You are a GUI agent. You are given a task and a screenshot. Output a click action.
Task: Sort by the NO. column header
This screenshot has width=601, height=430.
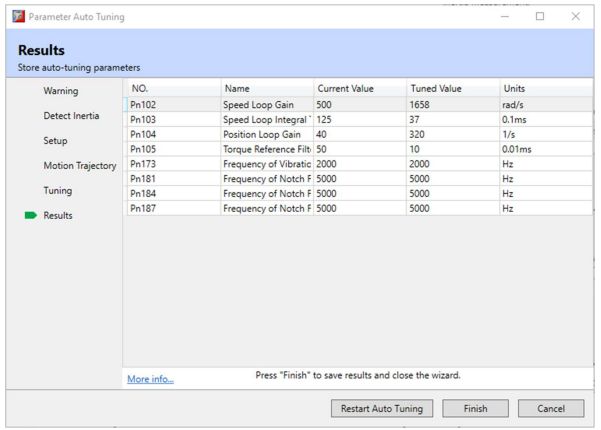click(x=174, y=89)
